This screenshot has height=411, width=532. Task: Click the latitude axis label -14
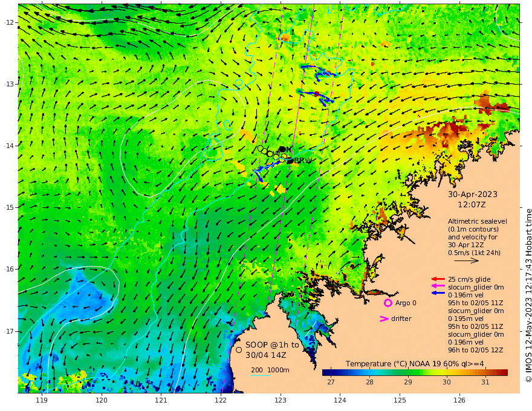8,146
